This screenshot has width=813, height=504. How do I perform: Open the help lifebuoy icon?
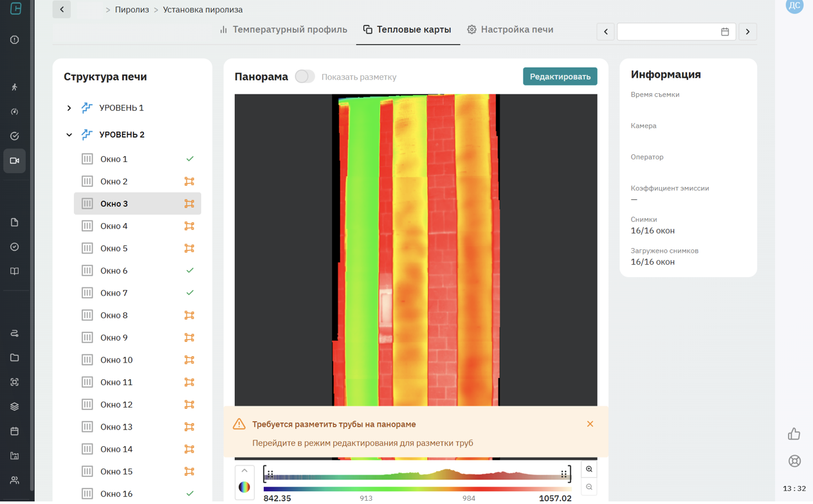tap(794, 461)
